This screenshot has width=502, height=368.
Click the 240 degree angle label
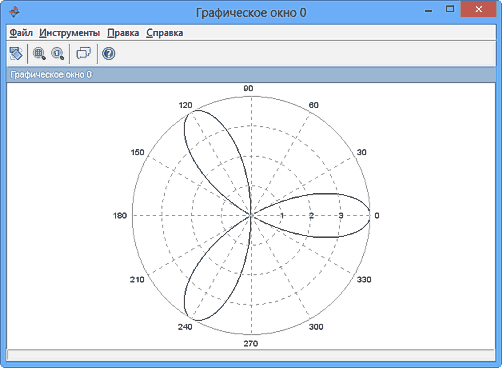(185, 327)
